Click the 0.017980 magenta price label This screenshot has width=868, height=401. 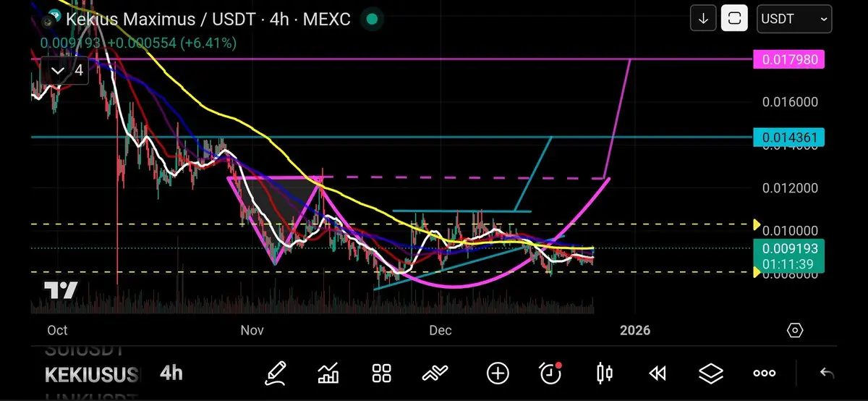pos(788,59)
